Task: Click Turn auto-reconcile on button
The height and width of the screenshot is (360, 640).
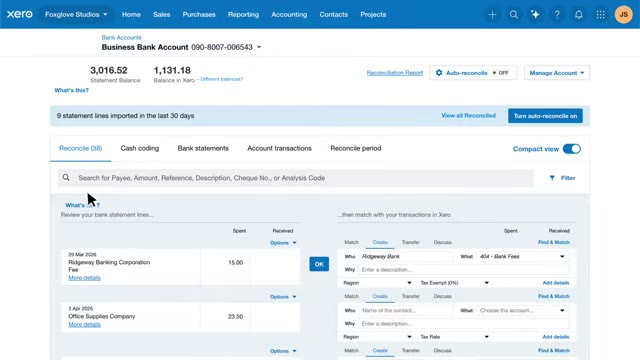Action: tap(545, 116)
